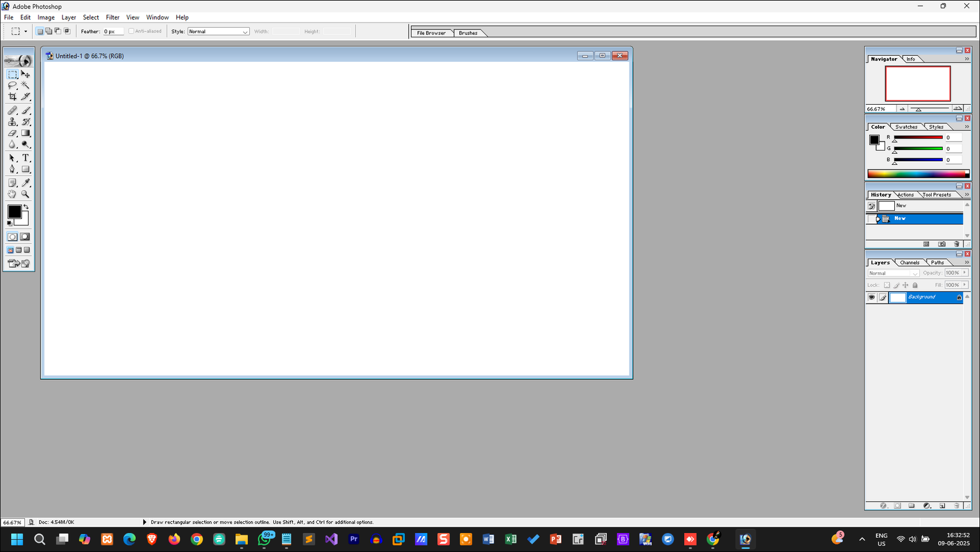
Task: Select the Type tool
Action: [26, 158]
